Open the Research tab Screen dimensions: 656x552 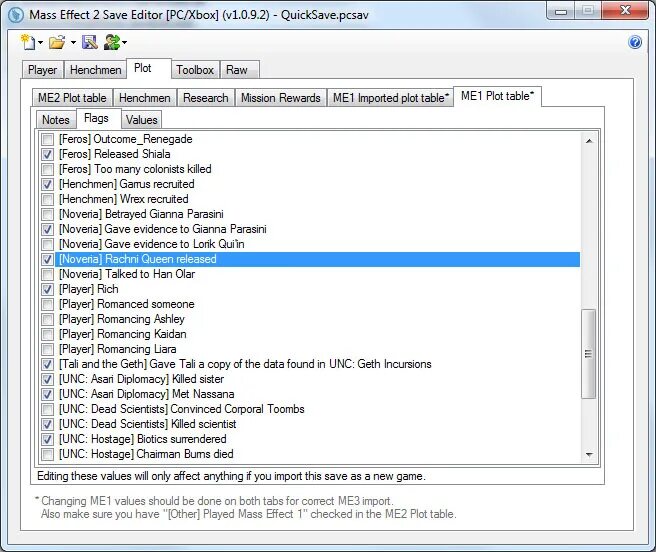206,98
